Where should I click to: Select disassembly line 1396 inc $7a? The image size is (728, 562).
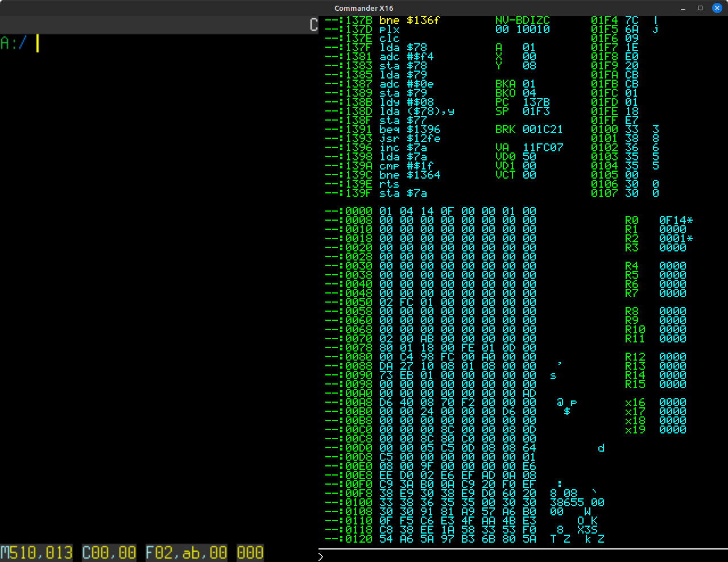pos(376,148)
